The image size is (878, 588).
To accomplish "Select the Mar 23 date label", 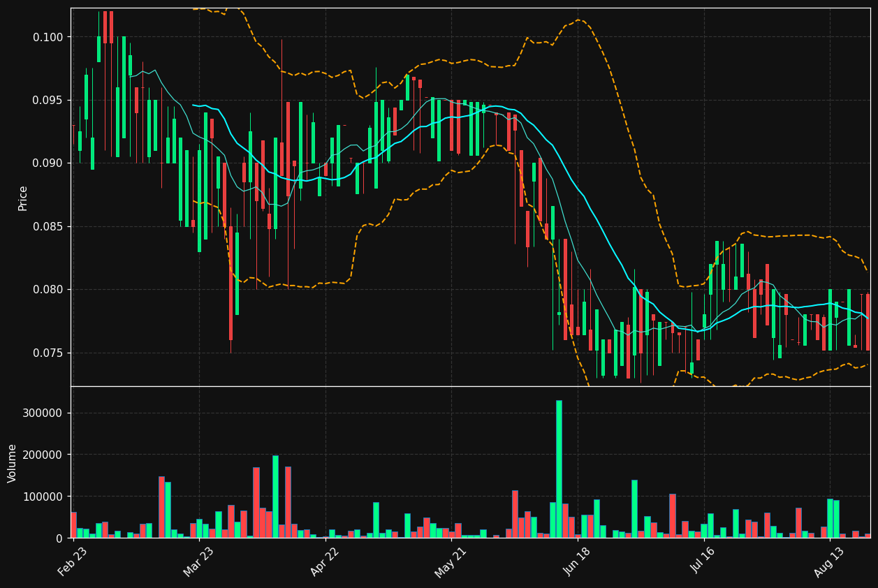I will pos(198,561).
